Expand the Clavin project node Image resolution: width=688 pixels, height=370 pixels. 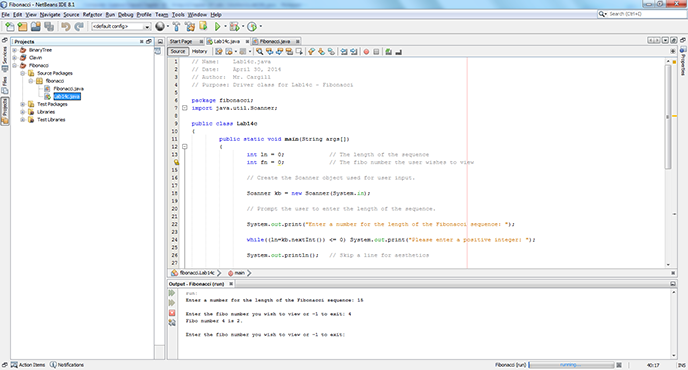(14, 57)
